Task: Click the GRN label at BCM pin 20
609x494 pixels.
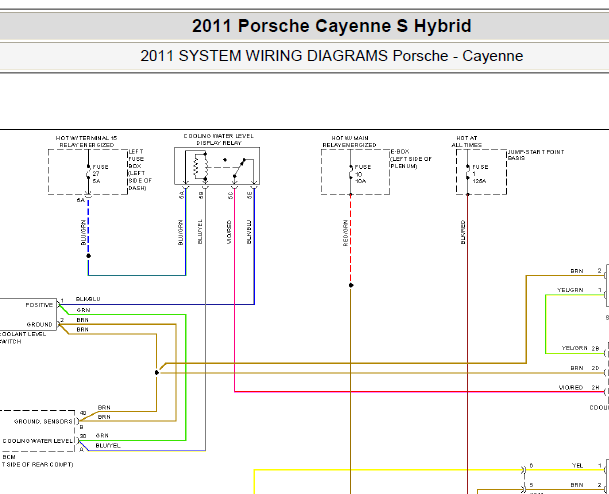Action: (x=102, y=436)
